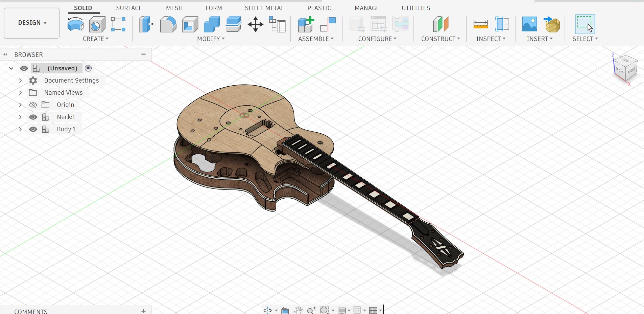Switch to the SURFACE tab
644x314 pixels.
(x=129, y=8)
